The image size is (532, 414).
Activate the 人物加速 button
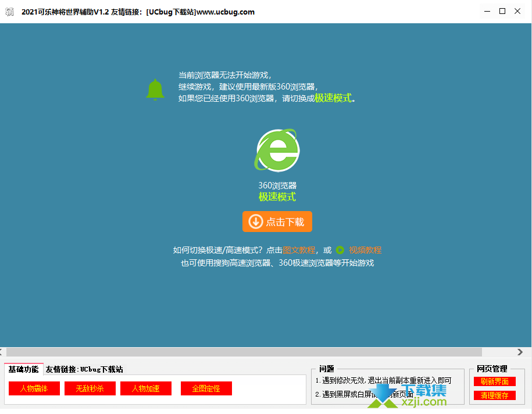point(146,388)
